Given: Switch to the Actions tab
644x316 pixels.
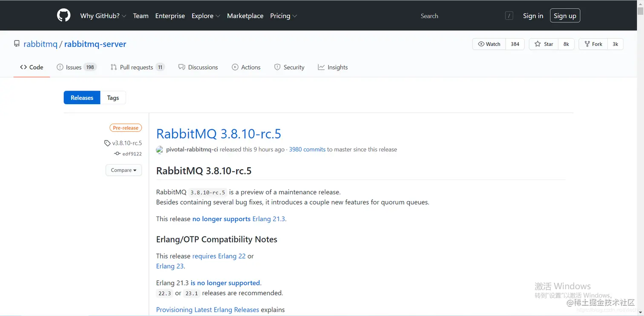Looking at the screenshot, I should click(246, 67).
